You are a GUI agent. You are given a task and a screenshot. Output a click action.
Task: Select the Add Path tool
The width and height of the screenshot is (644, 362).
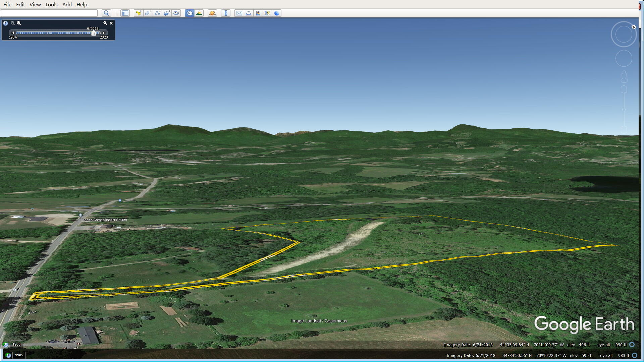point(157,13)
